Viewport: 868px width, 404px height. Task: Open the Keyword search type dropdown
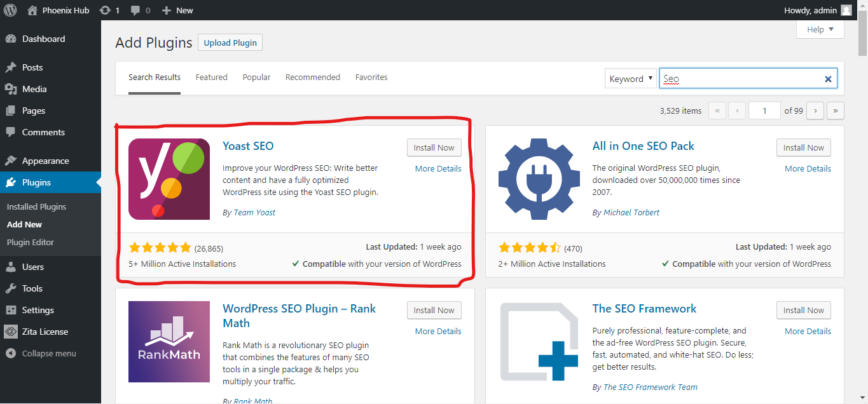(630, 79)
